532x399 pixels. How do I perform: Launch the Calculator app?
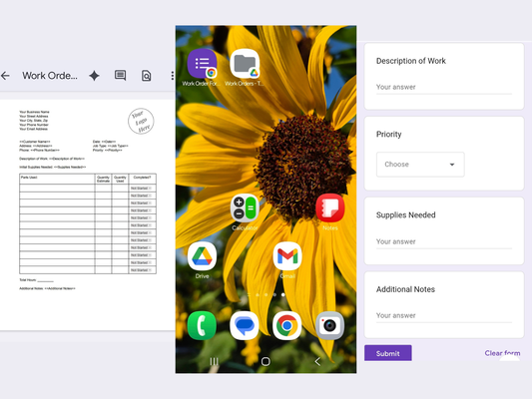245,207
